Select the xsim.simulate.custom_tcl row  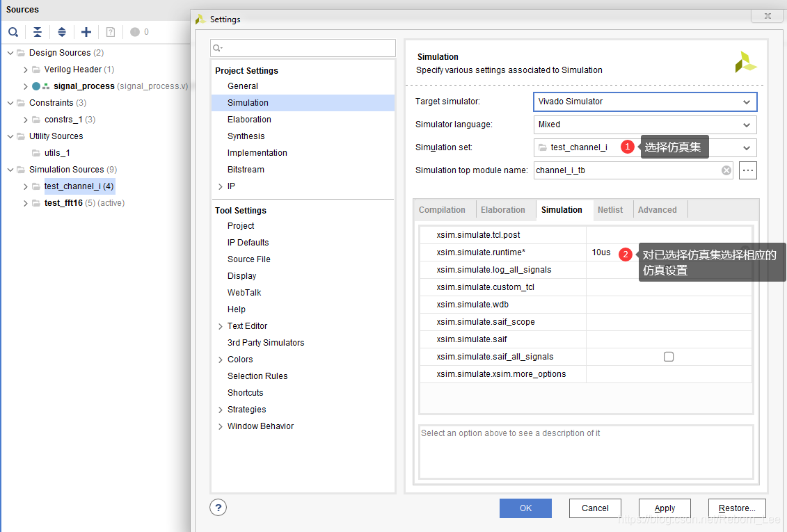point(586,287)
